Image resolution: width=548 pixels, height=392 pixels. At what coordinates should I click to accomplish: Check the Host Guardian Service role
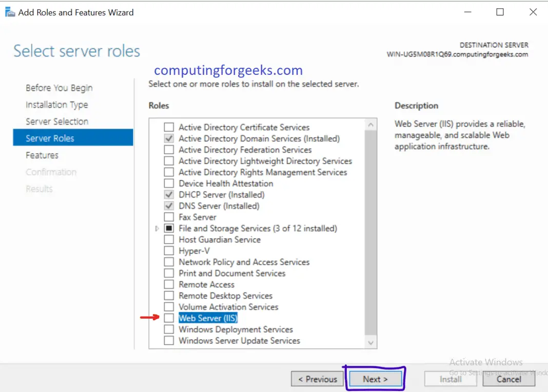coord(169,240)
